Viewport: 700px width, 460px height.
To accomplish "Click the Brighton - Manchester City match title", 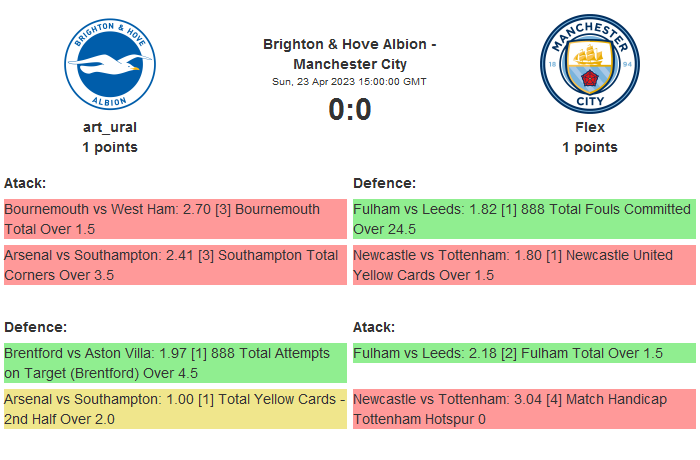I will [350, 54].
